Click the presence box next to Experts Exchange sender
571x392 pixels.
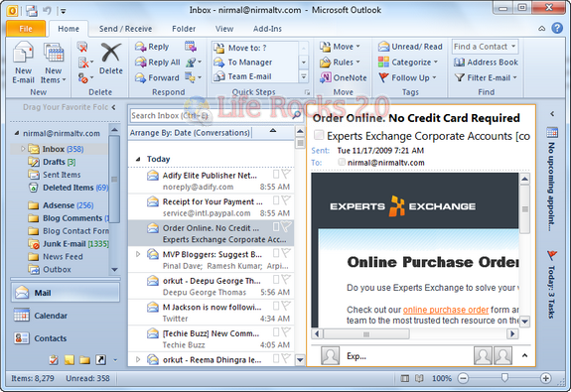[319, 135]
